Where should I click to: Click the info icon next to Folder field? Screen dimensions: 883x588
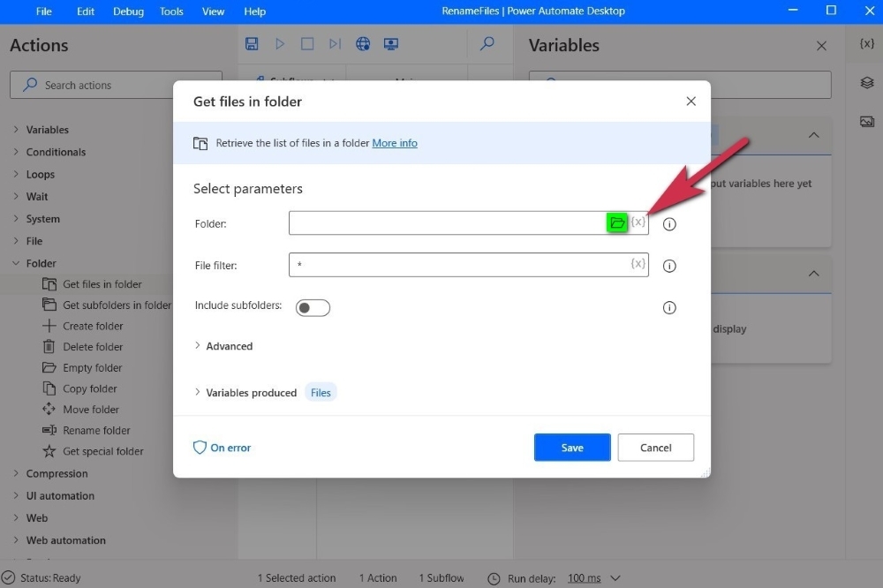[x=669, y=224]
